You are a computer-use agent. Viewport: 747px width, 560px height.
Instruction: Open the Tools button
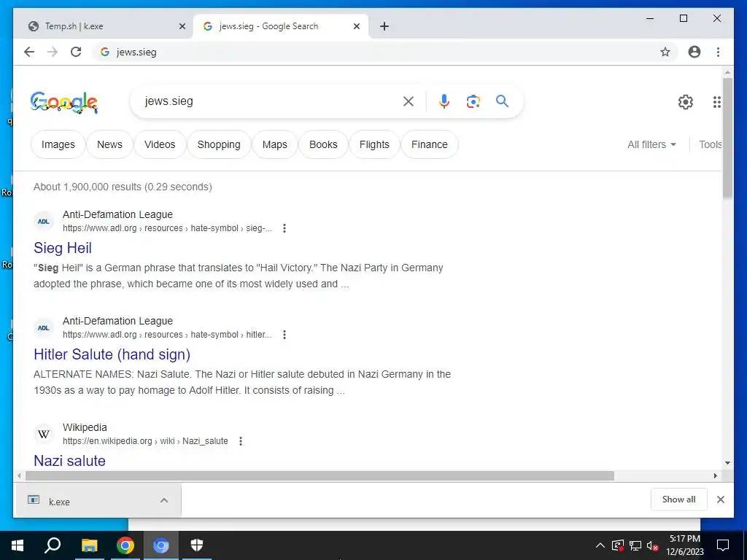pos(711,144)
